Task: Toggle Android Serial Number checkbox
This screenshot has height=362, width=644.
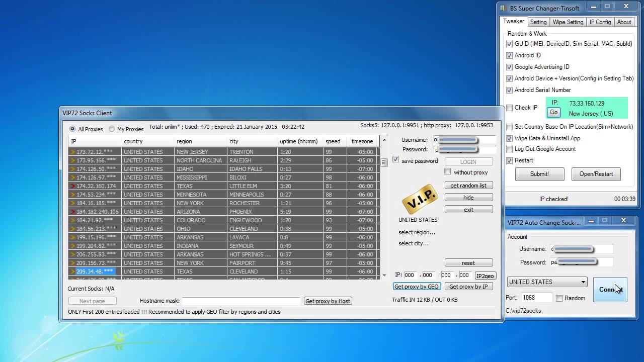Action: click(510, 90)
